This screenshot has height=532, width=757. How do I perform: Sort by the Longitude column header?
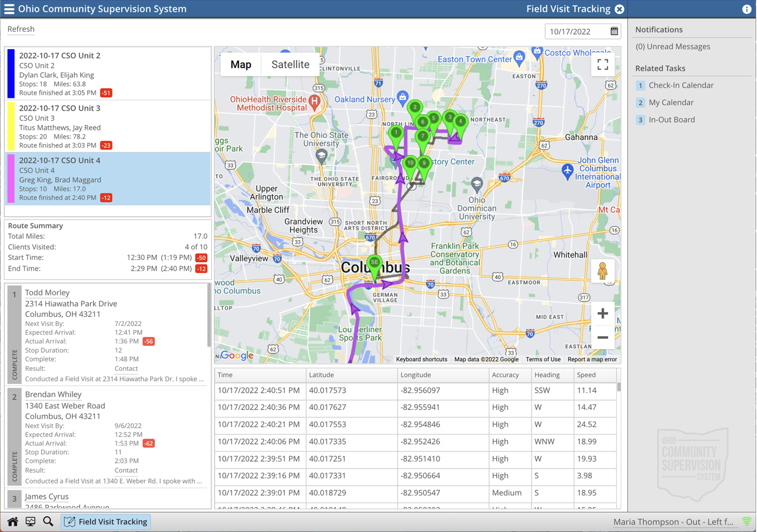[443, 375]
